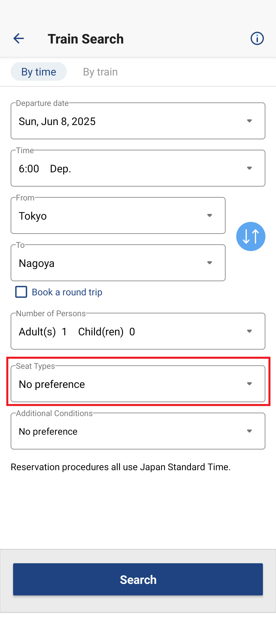Select the By time tab
Screen dimensions: 276x644
point(39,72)
